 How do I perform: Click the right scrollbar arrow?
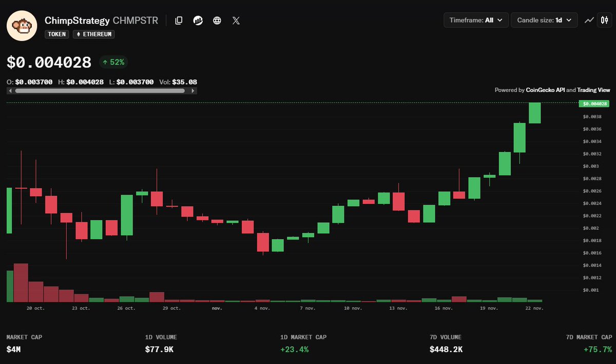click(x=194, y=91)
